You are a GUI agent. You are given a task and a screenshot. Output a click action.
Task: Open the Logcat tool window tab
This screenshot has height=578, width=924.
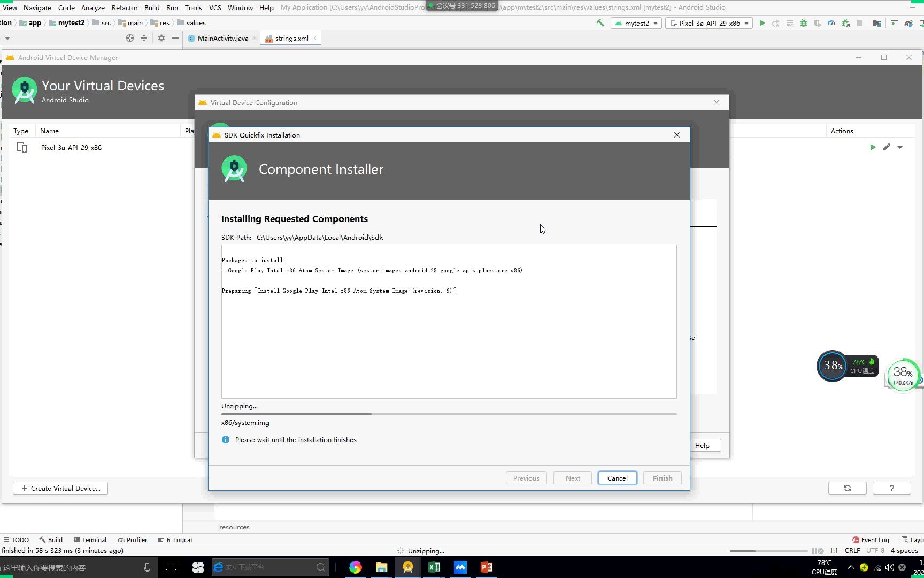tap(175, 539)
